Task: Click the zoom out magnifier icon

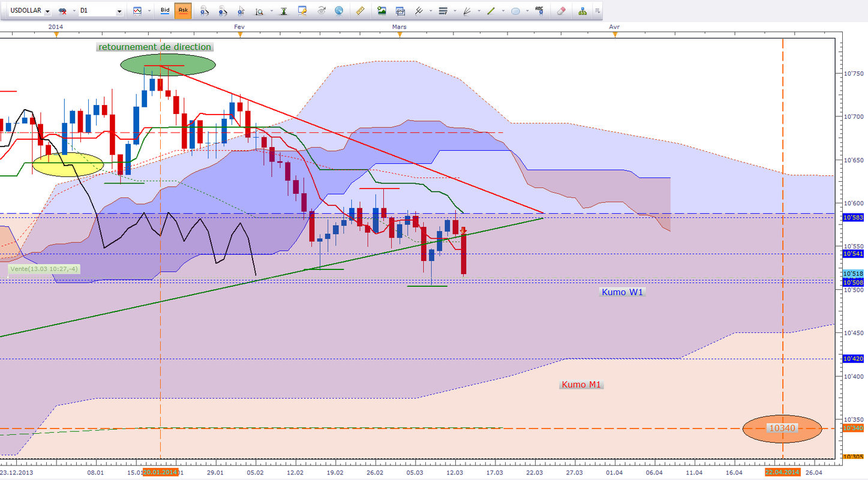Action: coord(223,11)
